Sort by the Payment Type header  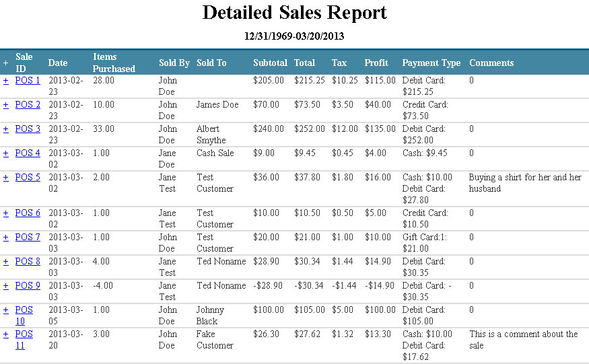tap(431, 63)
